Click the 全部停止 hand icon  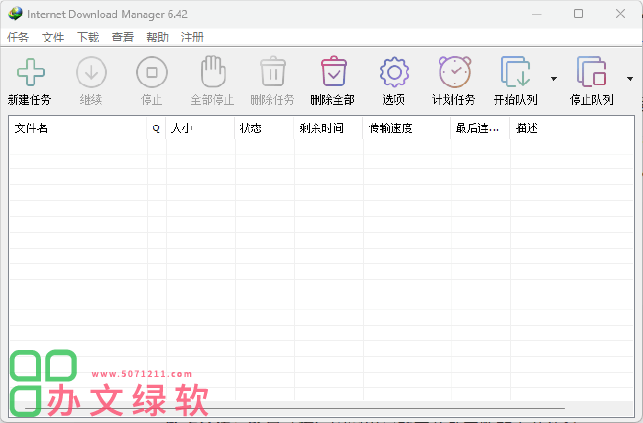click(x=213, y=72)
